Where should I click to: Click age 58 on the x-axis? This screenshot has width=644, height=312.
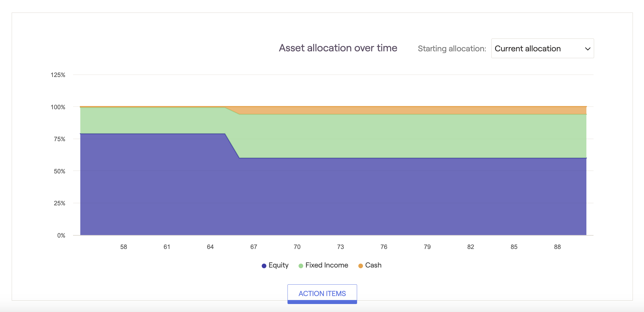pyautogui.click(x=123, y=247)
